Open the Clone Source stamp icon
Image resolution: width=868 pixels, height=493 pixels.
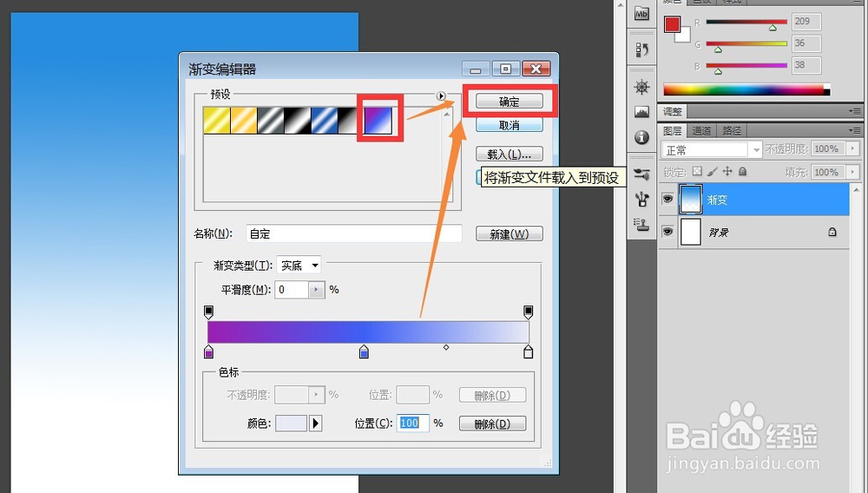641,224
